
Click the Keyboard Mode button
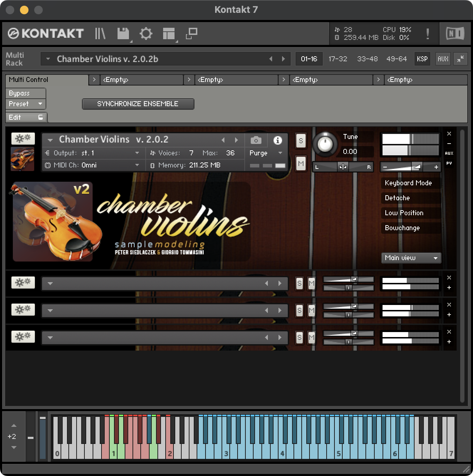tap(411, 183)
